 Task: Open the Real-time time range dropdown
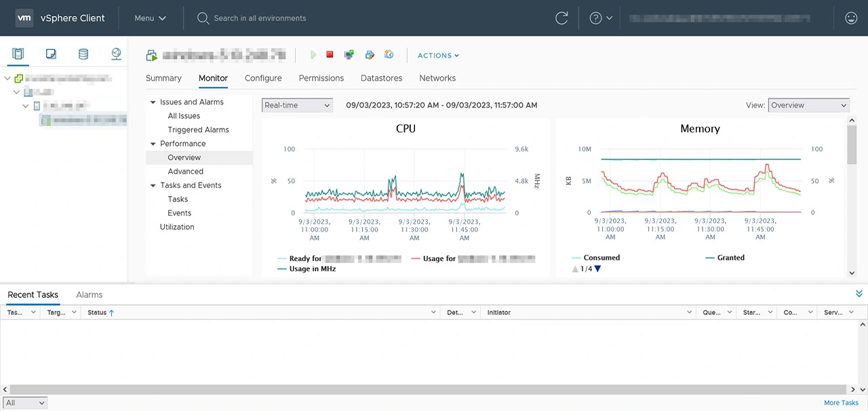297,105
